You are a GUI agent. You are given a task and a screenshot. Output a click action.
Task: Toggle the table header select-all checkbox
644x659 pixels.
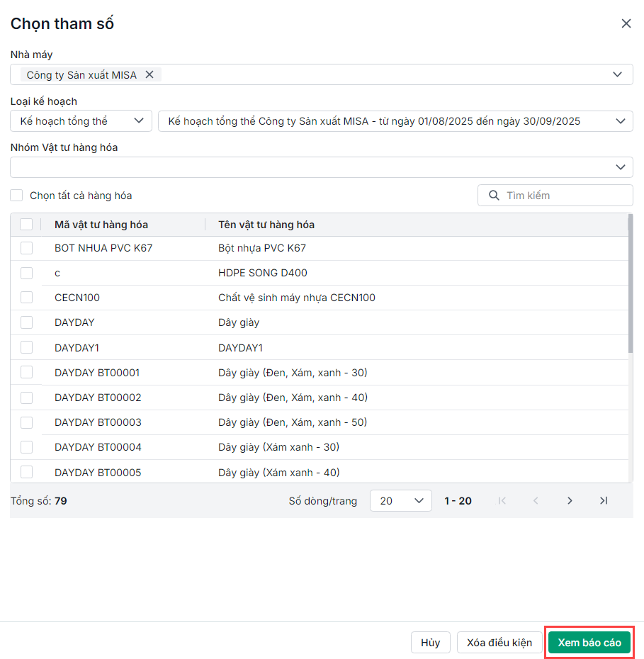[26, 225]
